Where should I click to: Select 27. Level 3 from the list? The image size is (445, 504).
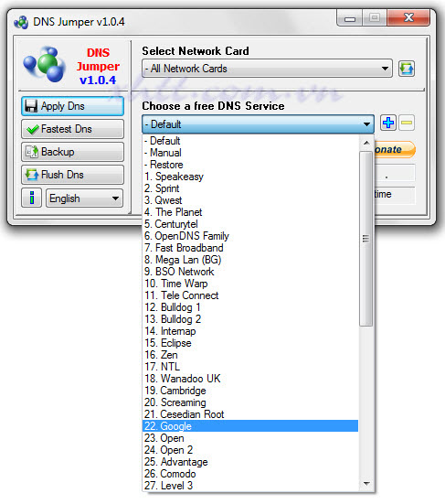point(250,486)
